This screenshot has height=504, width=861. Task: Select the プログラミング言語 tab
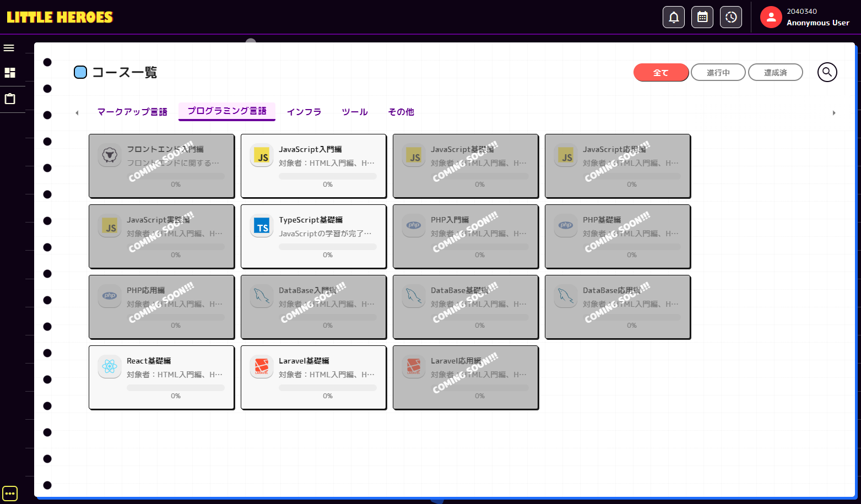coord(227,111)
